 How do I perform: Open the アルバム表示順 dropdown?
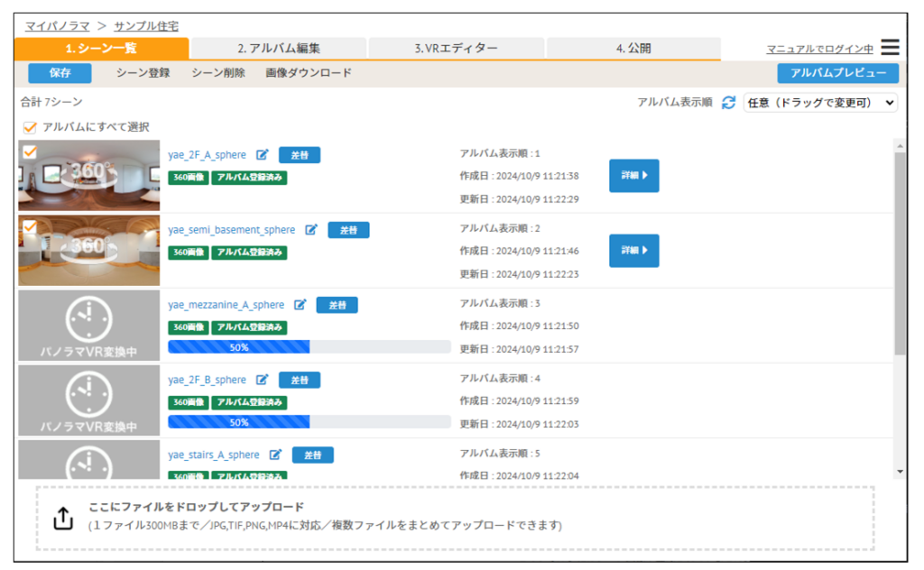819,103
